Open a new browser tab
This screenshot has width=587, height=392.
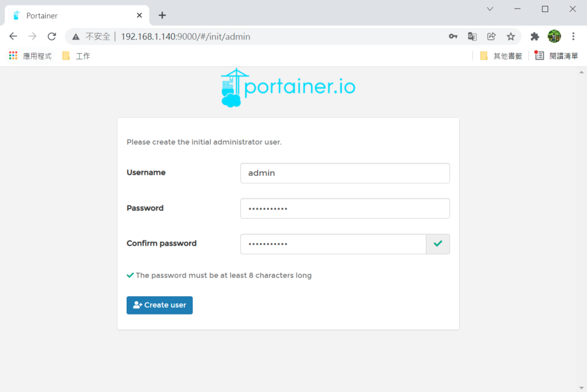coord(162,15)
